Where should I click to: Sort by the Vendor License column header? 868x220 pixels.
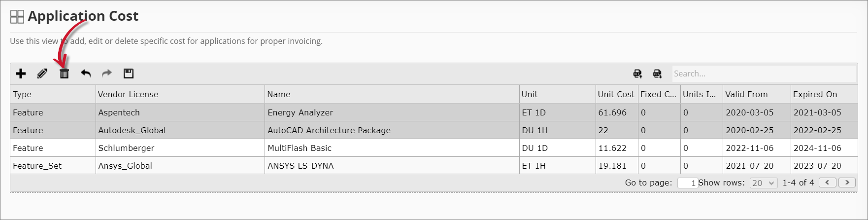(128, 94)
